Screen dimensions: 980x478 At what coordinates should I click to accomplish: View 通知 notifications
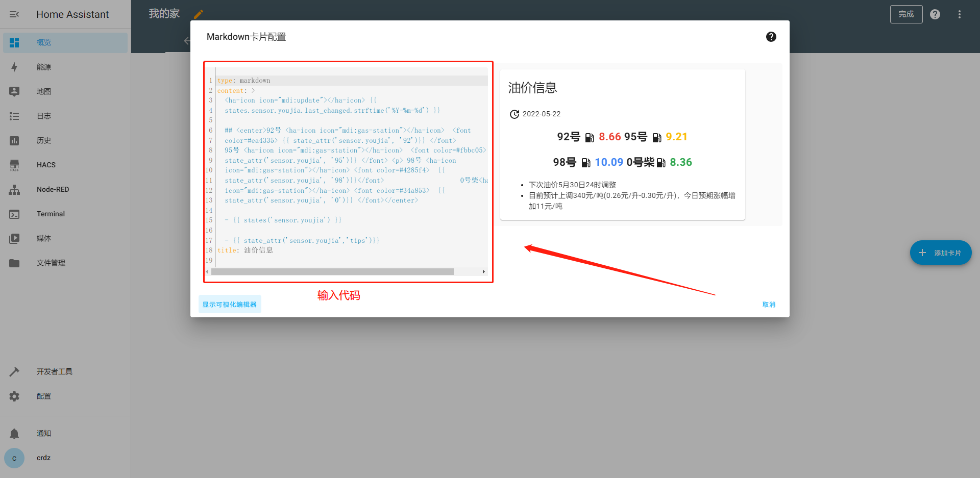pyautogui.click(x=44, y=434)
